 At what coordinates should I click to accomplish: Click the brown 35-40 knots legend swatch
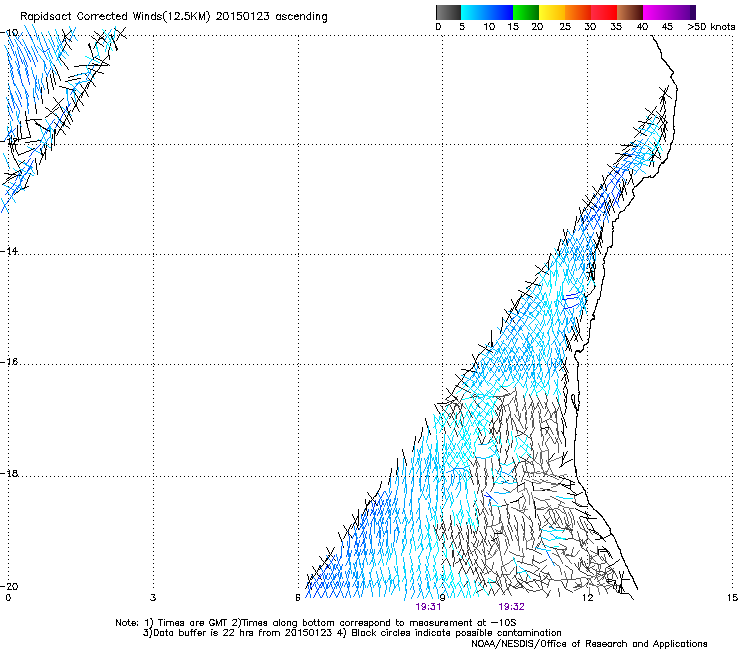tap(630, 12)
